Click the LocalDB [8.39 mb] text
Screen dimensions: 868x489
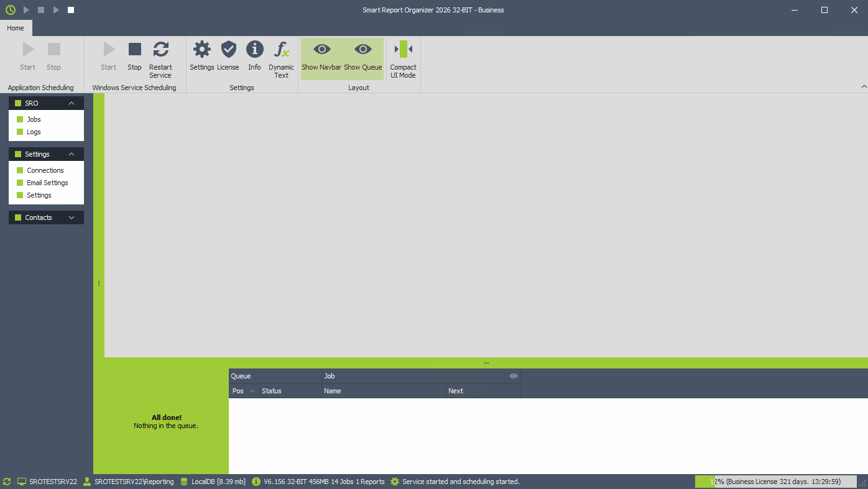click(x=218, y=482)
